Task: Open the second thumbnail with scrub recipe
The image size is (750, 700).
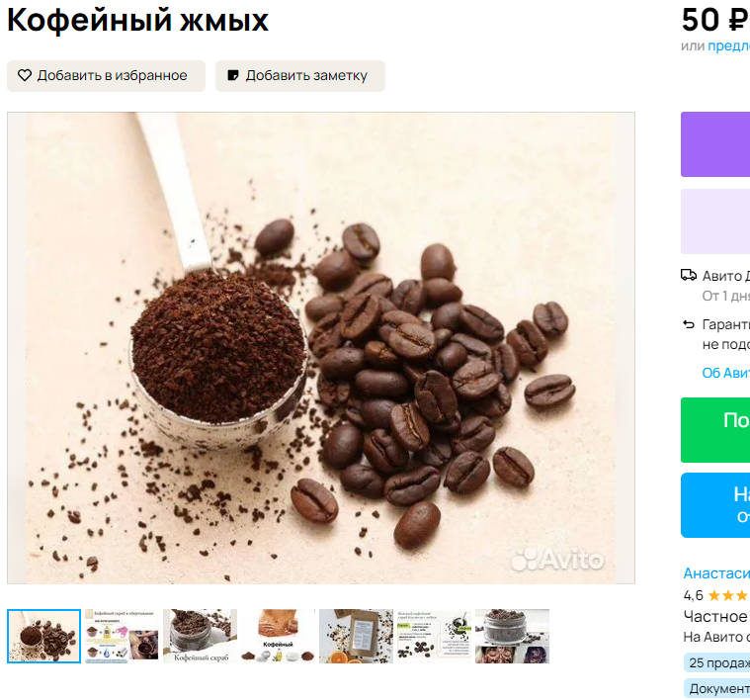Action: point(122,636)
